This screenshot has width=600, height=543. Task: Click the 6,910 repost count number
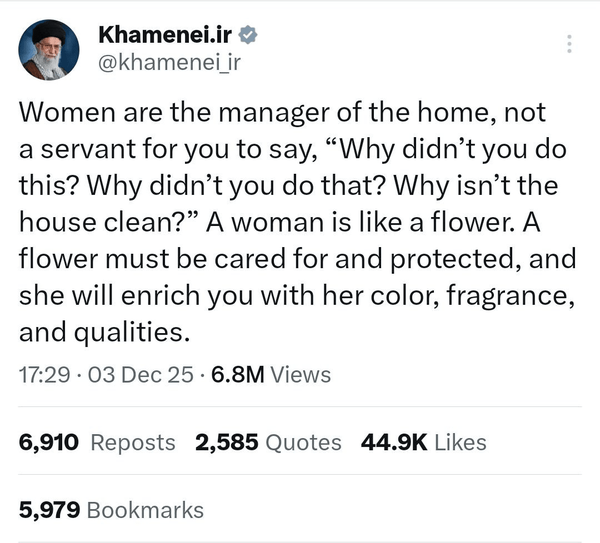[49, 442]
